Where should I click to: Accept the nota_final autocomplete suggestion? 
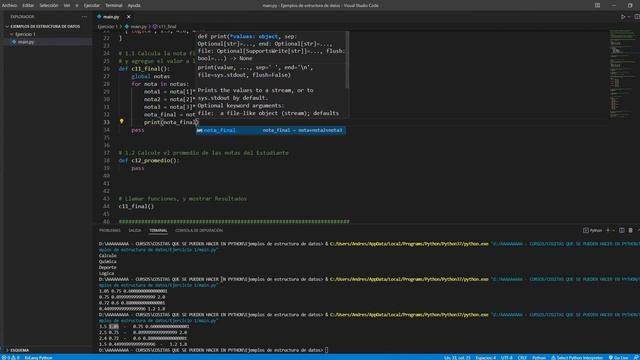(271, 130)
